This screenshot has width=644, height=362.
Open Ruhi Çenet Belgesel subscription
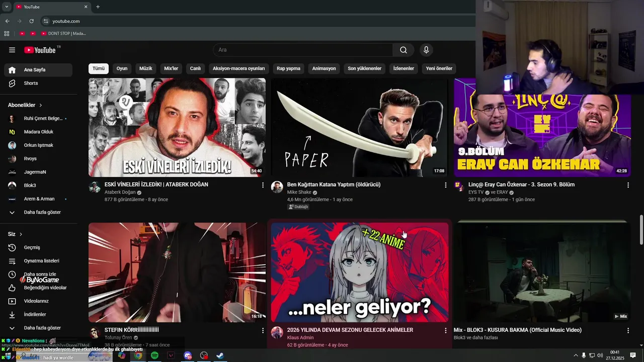tap(38, 119)
